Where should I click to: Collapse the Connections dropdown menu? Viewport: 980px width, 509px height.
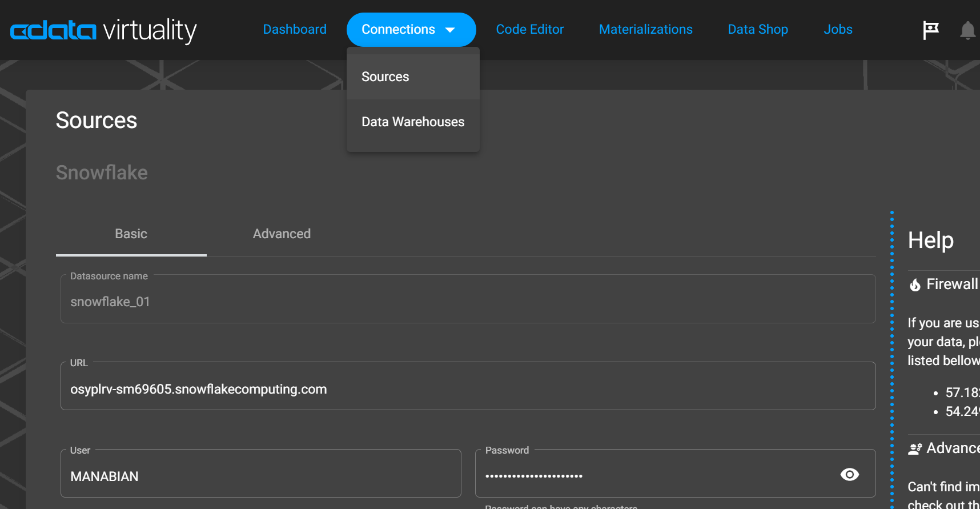click(411, 30)
